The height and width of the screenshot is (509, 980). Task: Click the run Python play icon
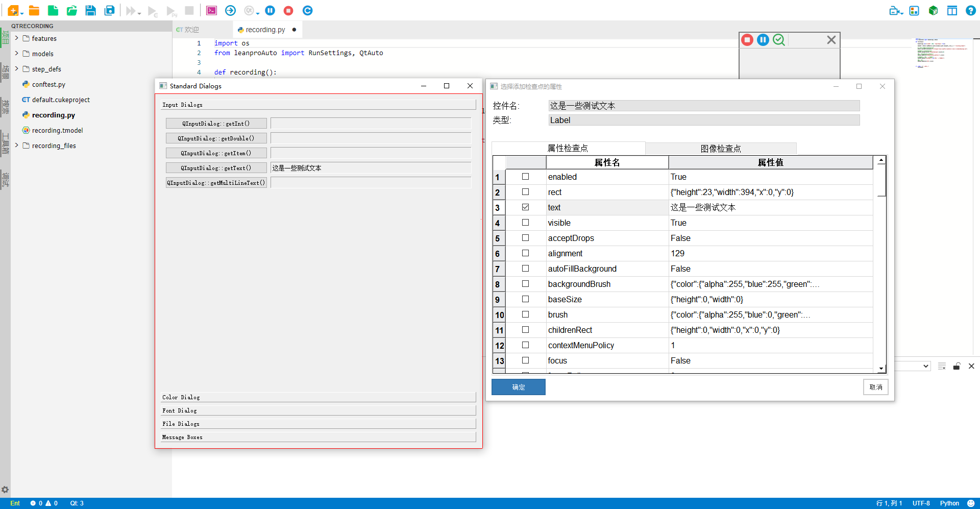click(x=171, y=11)
